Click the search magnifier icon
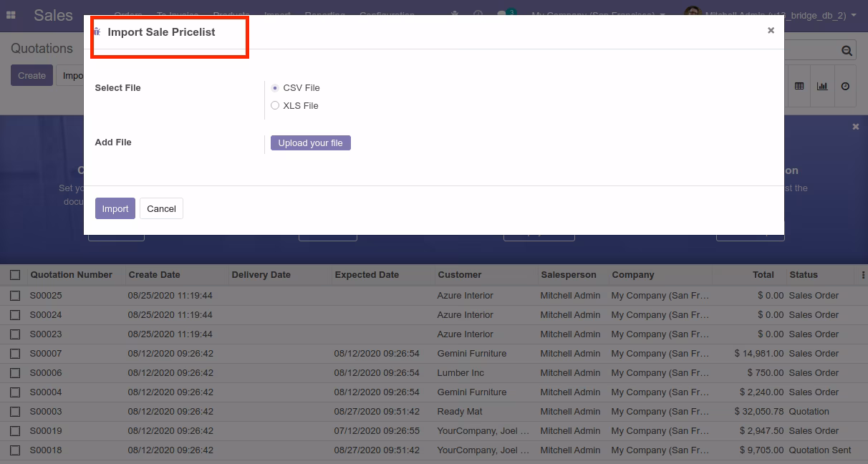This screenshot has width=868, height=464. point(847,50)
